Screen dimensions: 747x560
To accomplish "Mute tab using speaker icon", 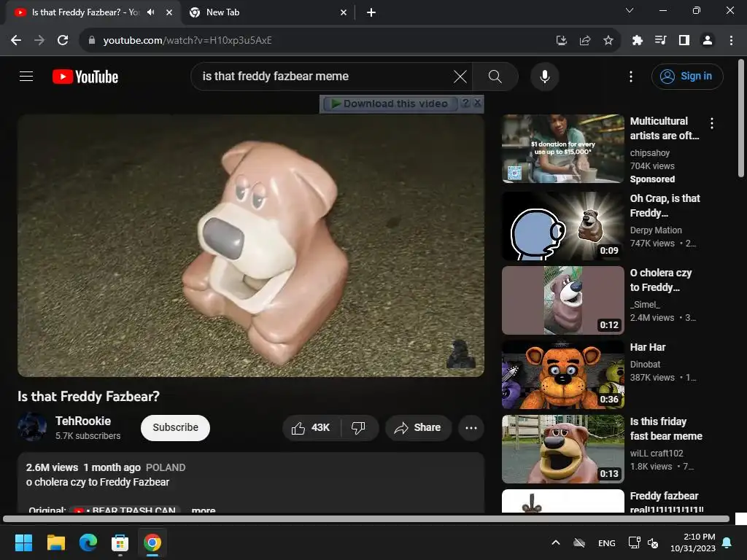I will [x=151, y=12].
